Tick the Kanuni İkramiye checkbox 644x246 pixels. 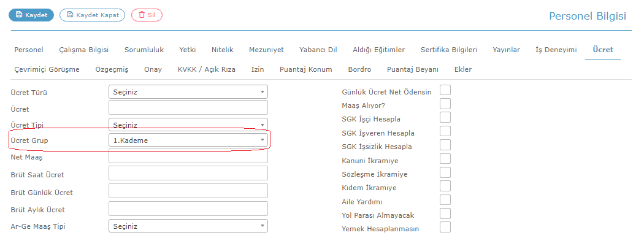click(445, 159)
